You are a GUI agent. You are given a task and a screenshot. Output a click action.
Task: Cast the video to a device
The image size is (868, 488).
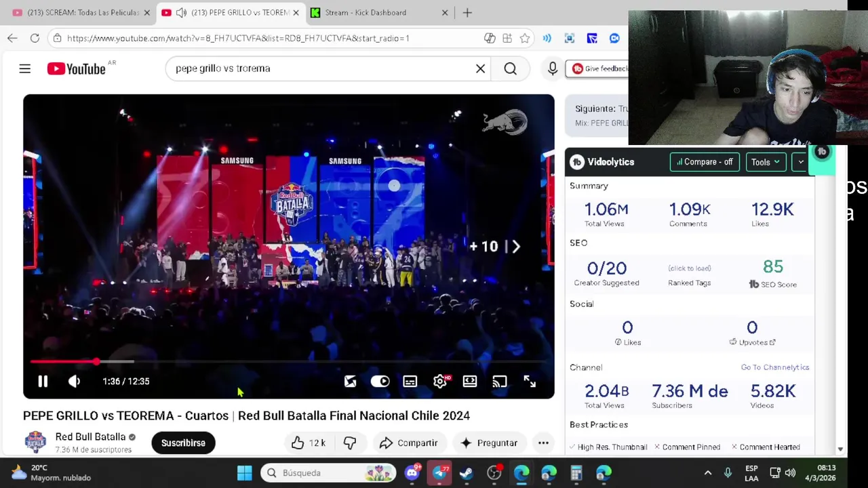pyautogui.click(x=500, y=382)
